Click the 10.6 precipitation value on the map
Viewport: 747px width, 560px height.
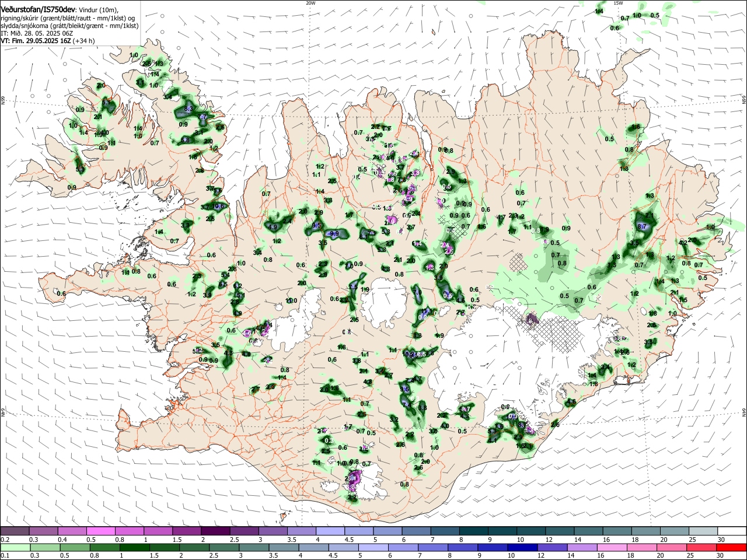pos(219,206)
